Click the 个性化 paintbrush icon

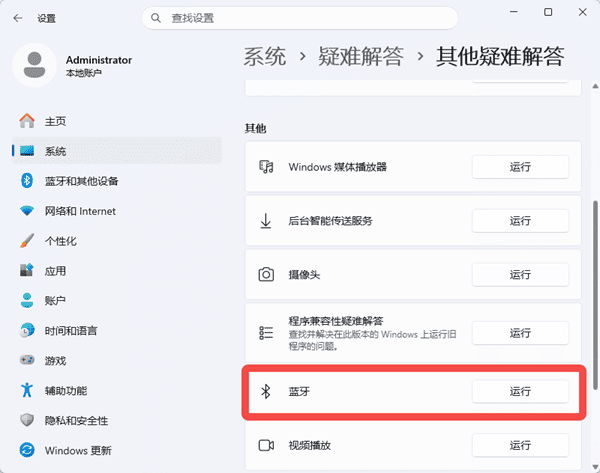27,241
